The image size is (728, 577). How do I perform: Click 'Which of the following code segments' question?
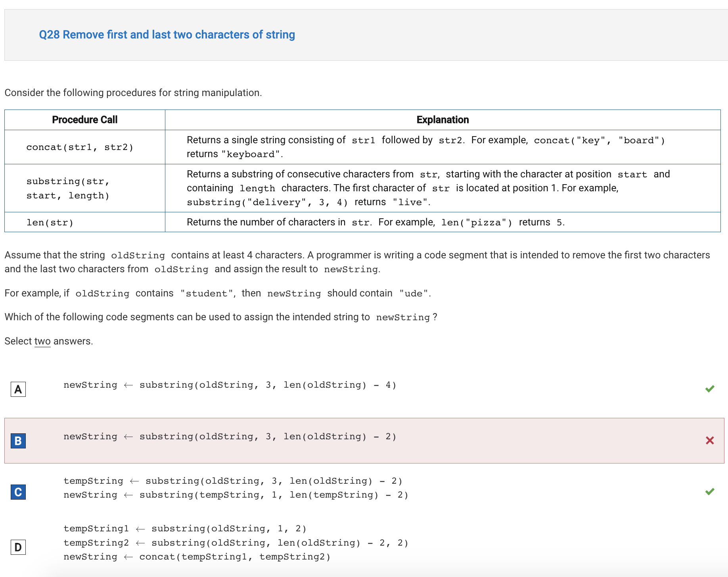(x=221, y=317)
